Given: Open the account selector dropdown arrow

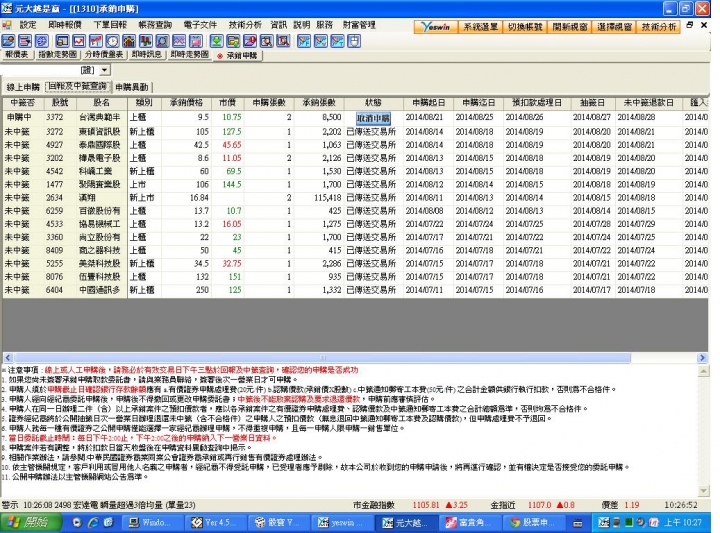Looking at the screenshot, I should click(105, 70).
